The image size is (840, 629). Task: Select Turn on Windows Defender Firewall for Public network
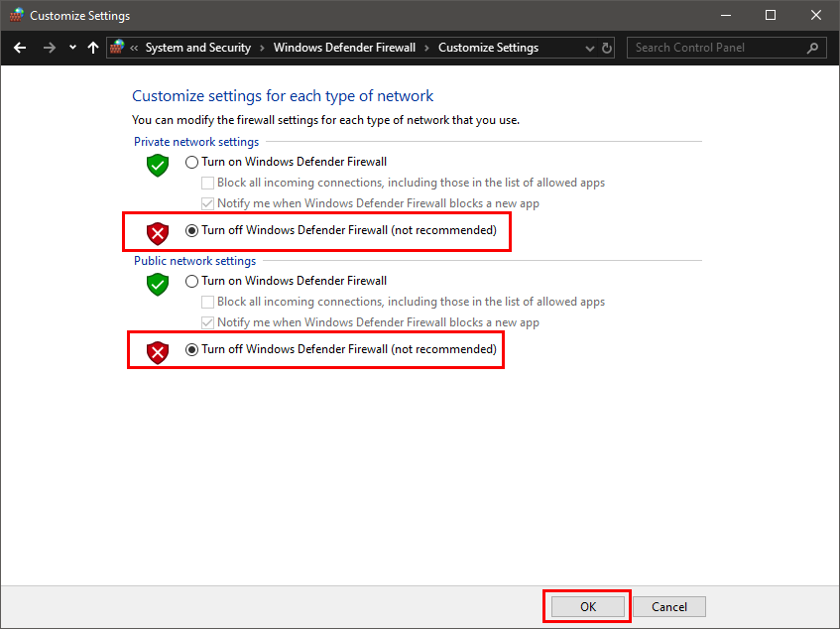(191, 281)
